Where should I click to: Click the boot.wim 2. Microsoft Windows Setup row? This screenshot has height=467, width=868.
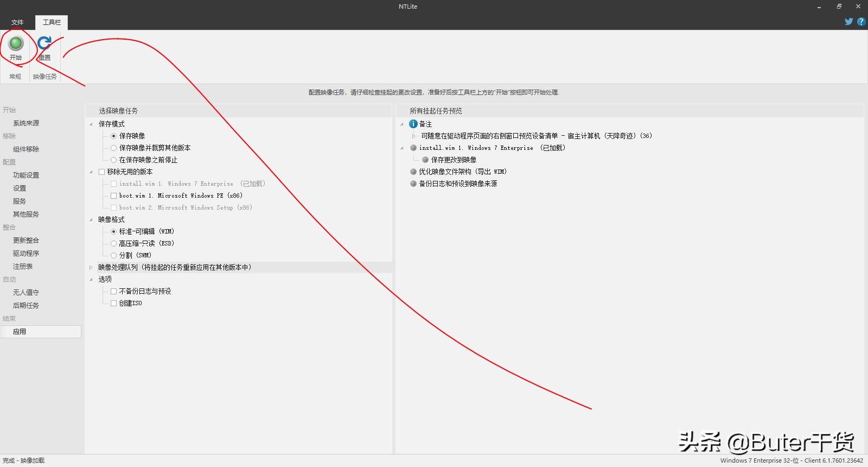186,207
